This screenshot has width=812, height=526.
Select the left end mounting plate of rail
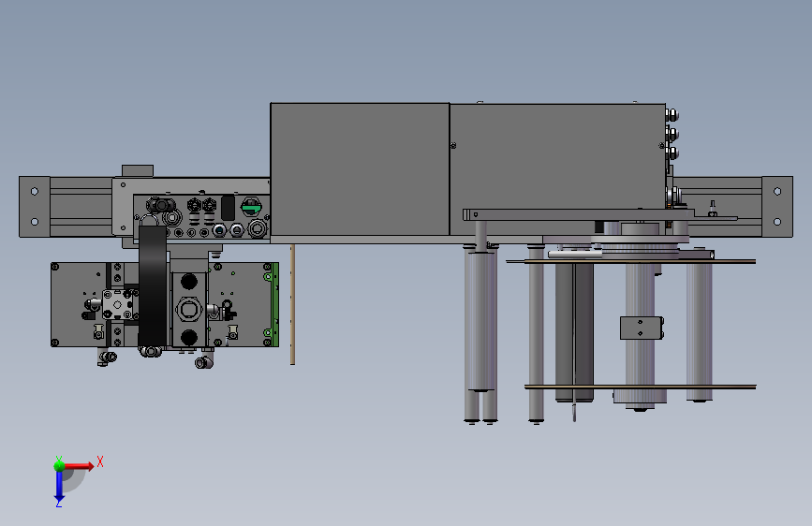(35, 207)
